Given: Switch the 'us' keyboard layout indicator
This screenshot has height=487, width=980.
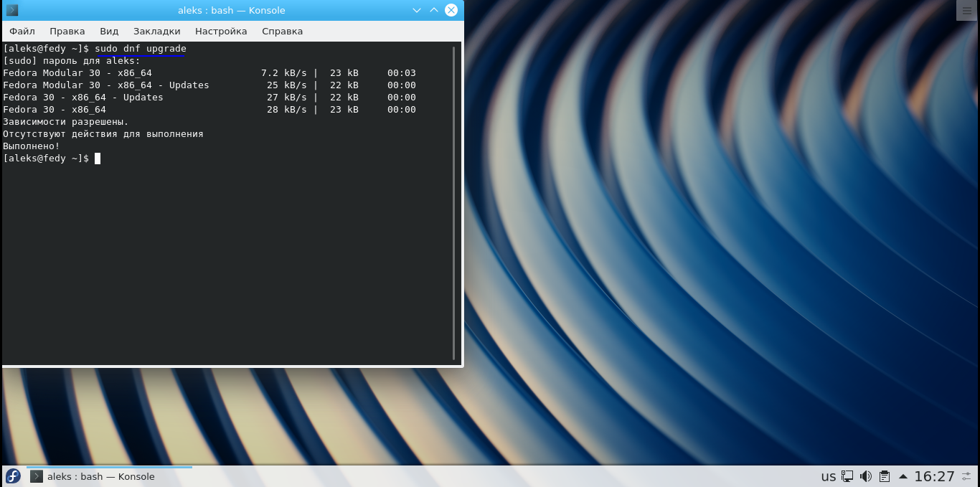Looking at the screenshot, I should click(x=828, y=476).
